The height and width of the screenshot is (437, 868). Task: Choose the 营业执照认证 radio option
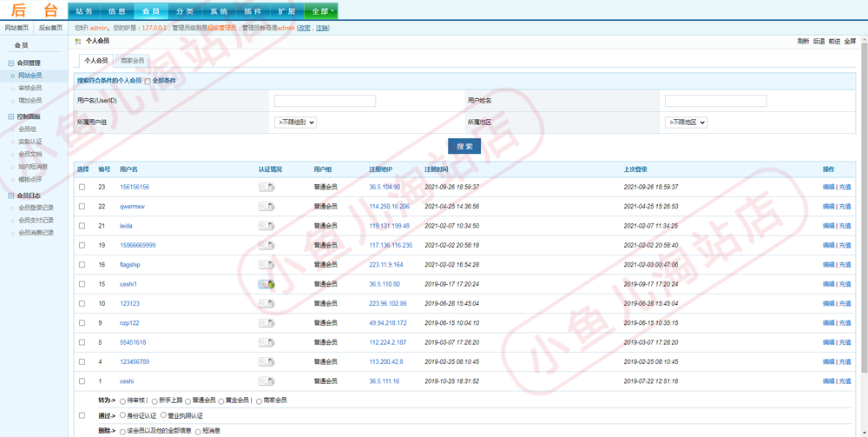click(164, 414)
